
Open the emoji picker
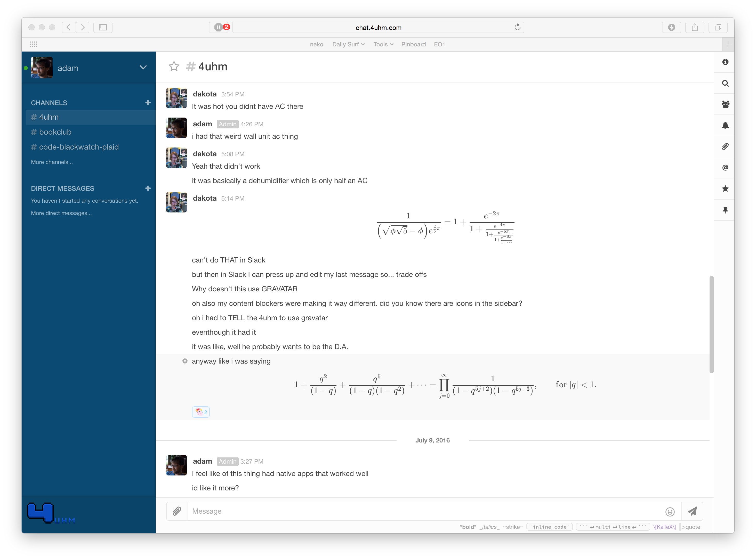pyautogui.click(x=670, y=511)
